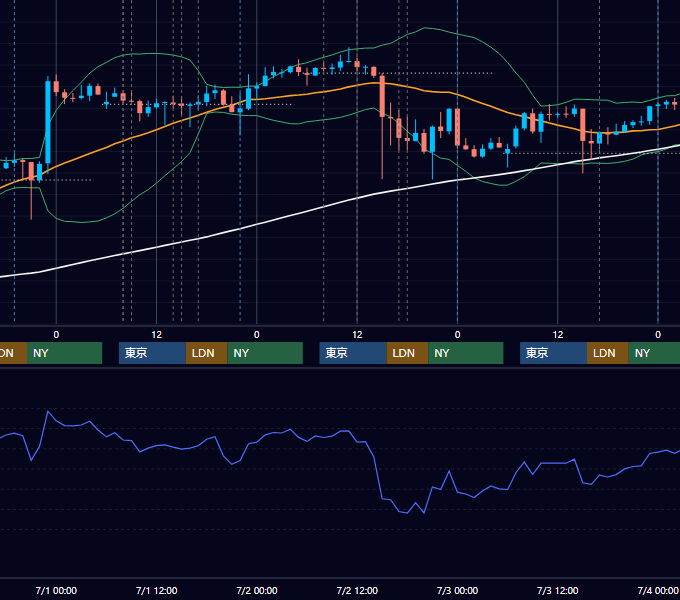Select the LDN session bar following 7/1 12:00
The width and height of the screenshot is (680, 600).
[206, 353]
